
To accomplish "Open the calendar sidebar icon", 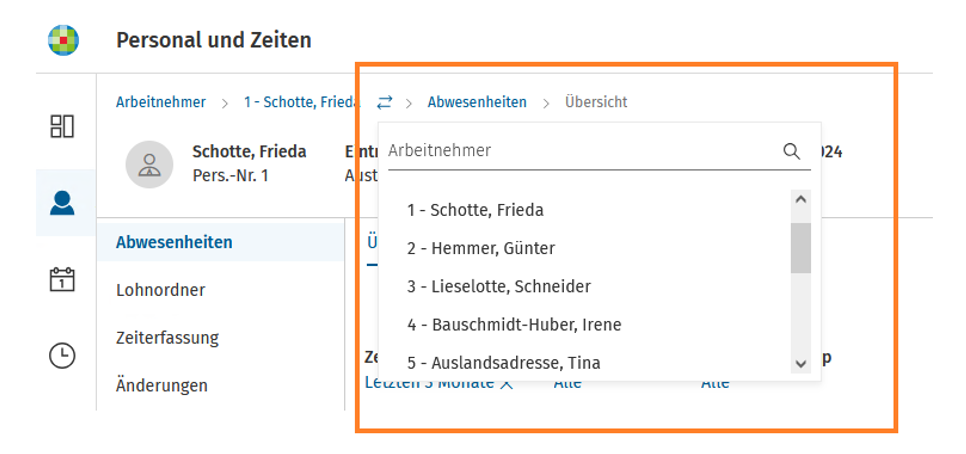I will 62,279.
